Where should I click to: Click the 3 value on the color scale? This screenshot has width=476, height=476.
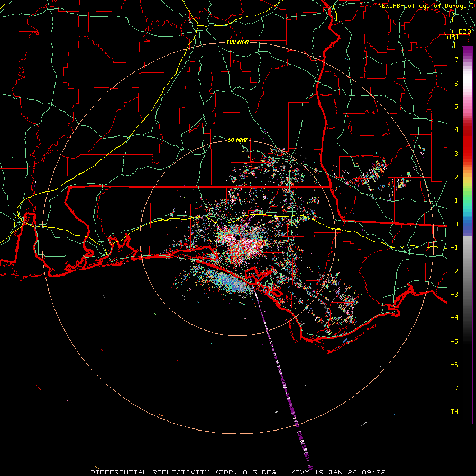[456, 153]
